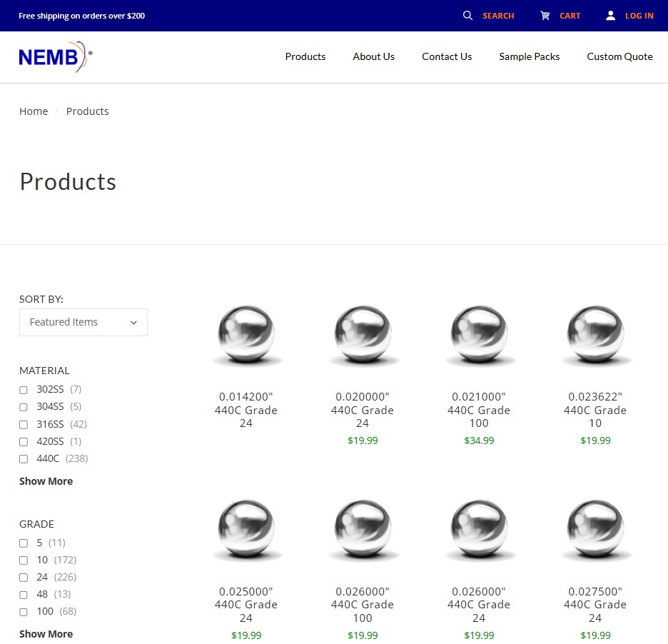Enable the Grade 10 filter checkbox
The height and width of the screenshot is (644, 668).
(24, 560)
